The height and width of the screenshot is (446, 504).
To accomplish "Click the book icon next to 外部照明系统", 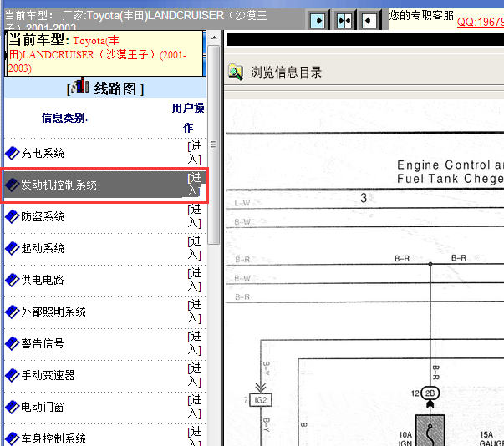I will click(x=13, y=312).
